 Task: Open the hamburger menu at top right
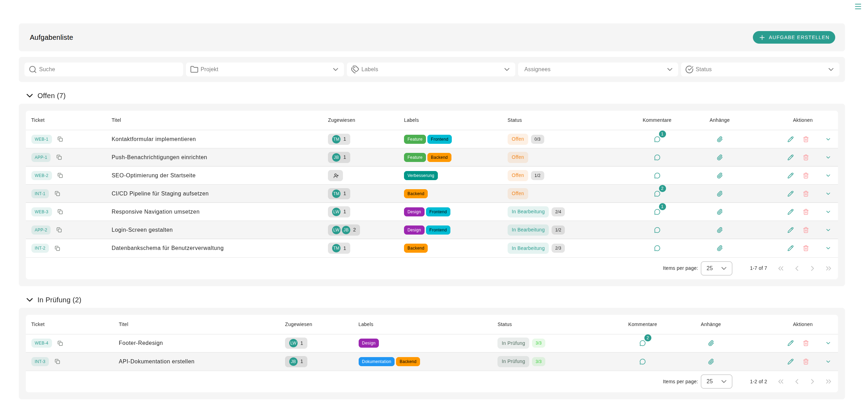(x=858, y=6)
